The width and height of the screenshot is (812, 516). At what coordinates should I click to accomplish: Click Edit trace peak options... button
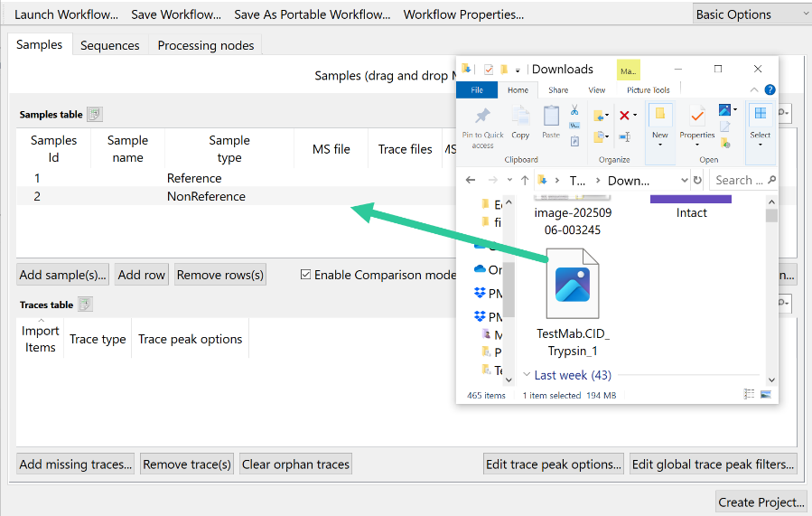tap(554, 464)
